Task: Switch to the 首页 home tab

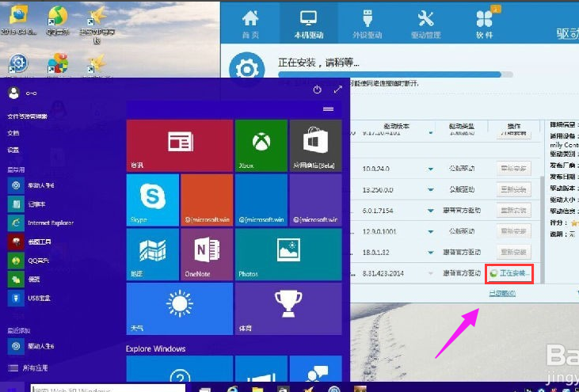Action: coord(250,22)
